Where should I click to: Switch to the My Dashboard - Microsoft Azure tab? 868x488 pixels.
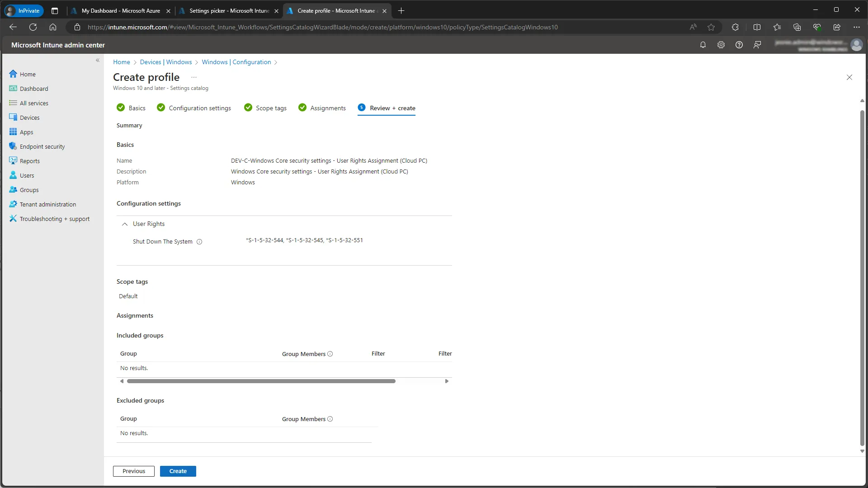tap(121, 10)
